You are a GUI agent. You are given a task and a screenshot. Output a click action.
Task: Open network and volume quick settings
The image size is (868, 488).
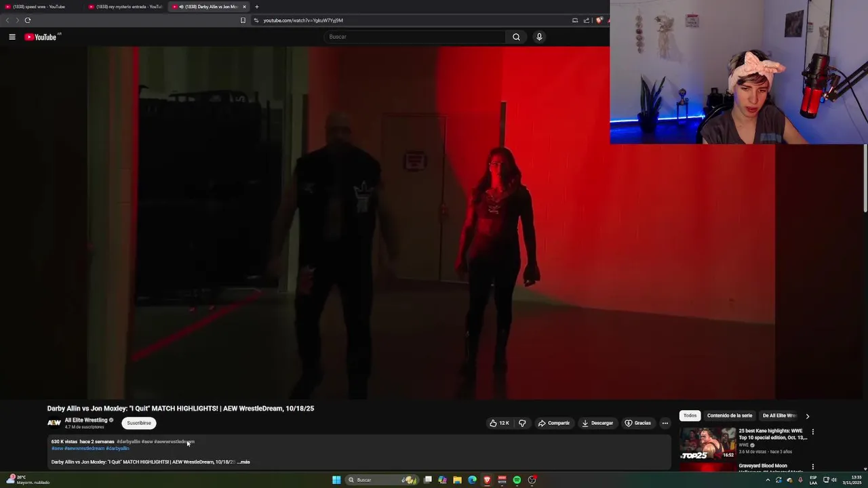[x=830, y=480]
